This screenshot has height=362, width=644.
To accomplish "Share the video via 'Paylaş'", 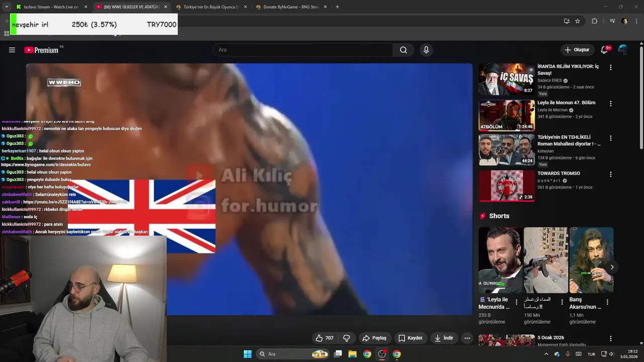I will pyautogui.click(x=374, y=338).
